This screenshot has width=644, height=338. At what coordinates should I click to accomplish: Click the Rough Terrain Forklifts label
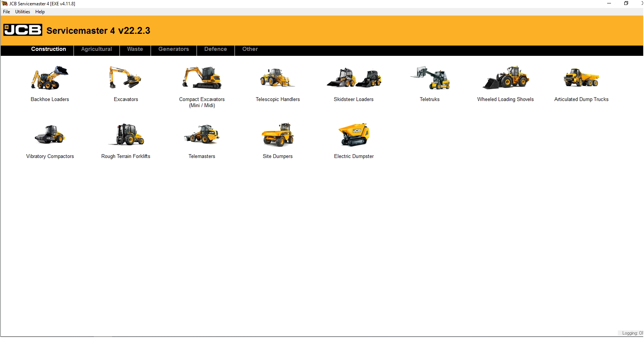click(x=126, y=156)
